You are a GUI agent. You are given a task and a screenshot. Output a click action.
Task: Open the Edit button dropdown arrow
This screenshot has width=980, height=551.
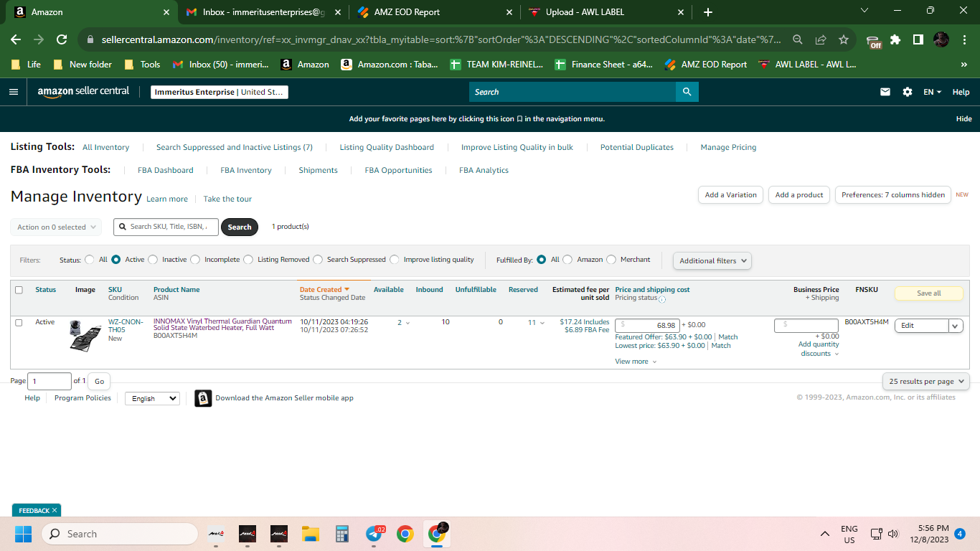pos(956,326)
